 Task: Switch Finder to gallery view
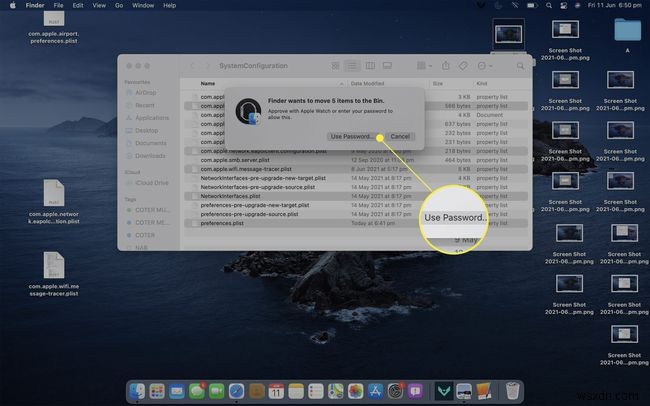(x=387, y=66)
